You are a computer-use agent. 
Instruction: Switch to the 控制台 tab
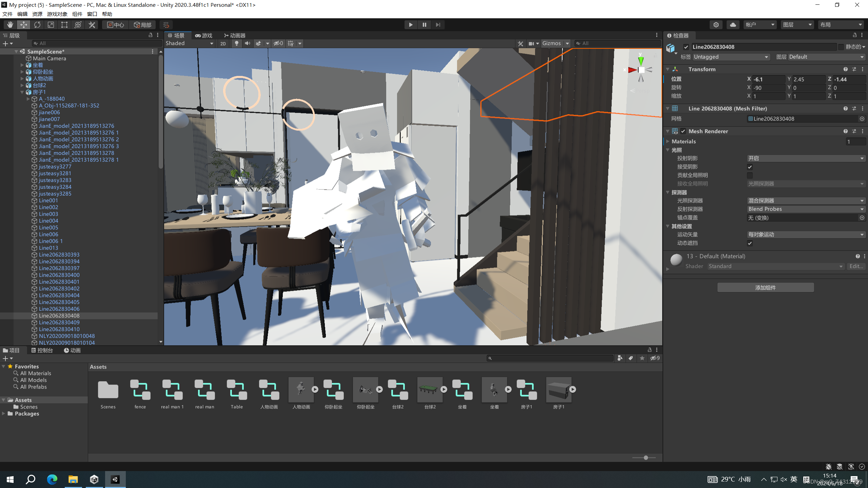click(42, 350)
